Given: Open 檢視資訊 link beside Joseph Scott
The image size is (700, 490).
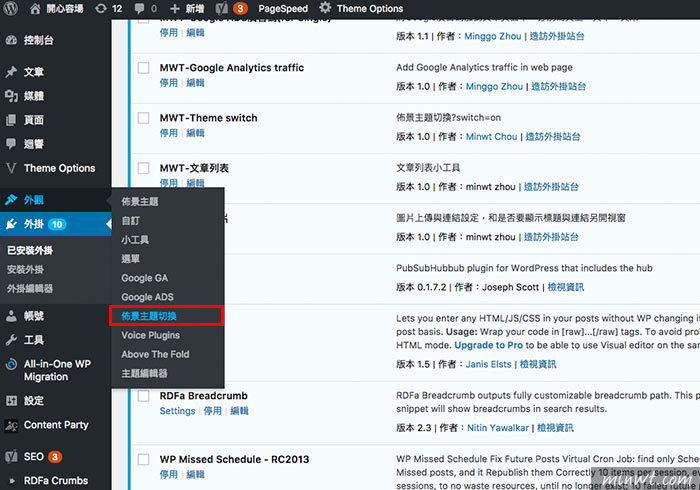Looking at the screenshot, I should [566, 287].
